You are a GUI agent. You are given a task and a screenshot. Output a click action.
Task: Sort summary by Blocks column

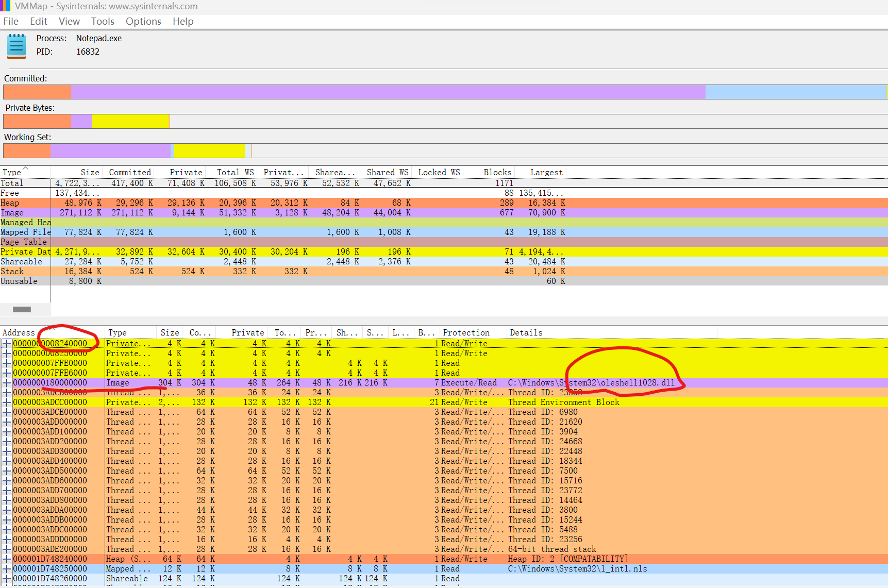489,172
